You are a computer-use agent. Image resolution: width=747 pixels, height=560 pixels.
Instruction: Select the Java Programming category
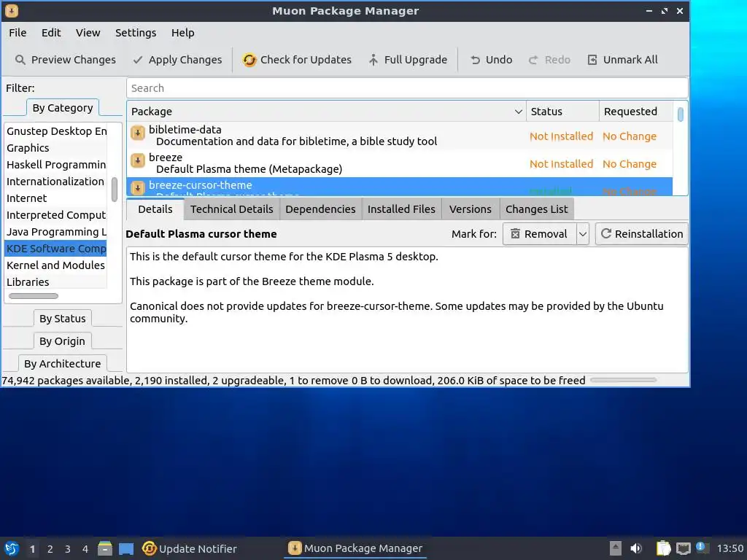[x=55, y=232]
